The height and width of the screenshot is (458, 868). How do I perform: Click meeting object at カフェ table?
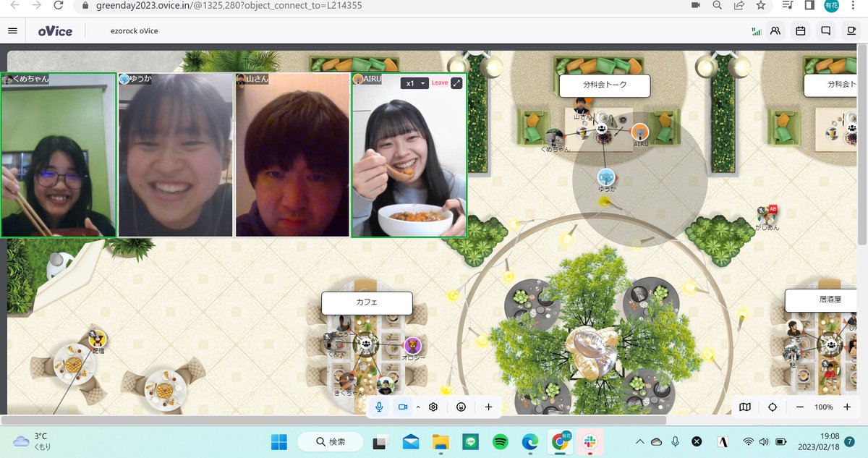pos(367,344)
